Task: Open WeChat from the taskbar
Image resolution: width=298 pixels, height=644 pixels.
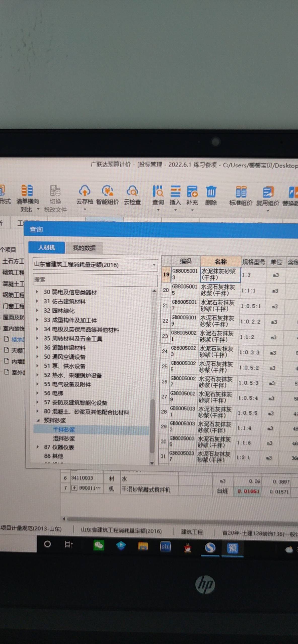Action: click(99, 545)
